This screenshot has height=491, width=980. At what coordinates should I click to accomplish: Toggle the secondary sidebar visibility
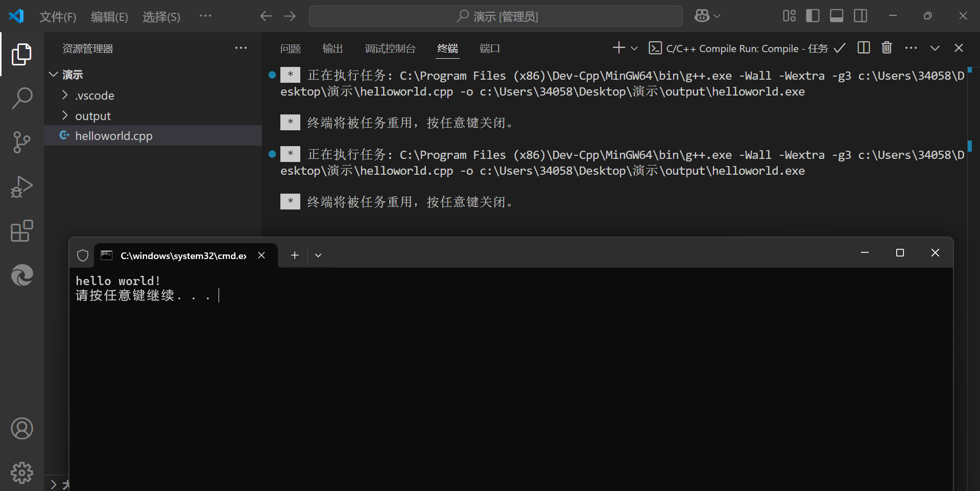(x=860, y=15)
